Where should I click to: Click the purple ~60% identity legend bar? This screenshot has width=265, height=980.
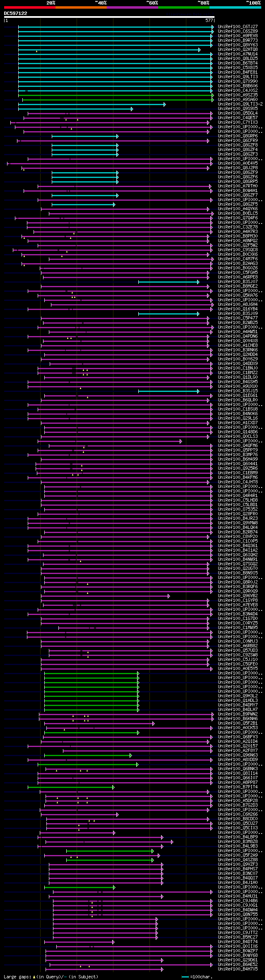coord(132,7)
